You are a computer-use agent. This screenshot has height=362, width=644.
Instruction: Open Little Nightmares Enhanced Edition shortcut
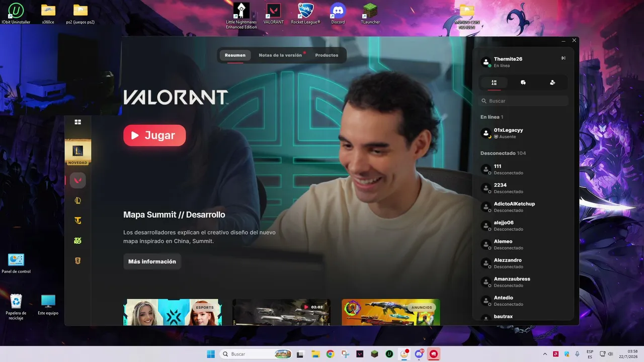[x=242, y=16]
